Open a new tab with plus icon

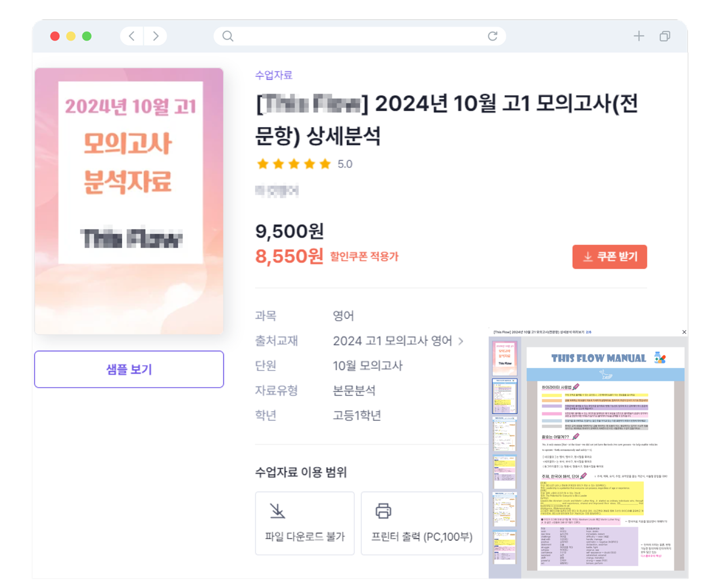pos(639,36)
